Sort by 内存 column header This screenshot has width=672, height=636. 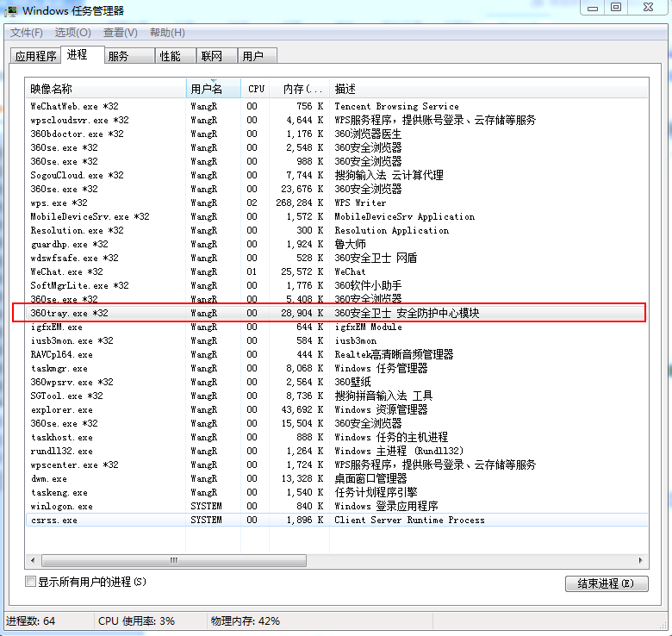(x=299, y=89)
